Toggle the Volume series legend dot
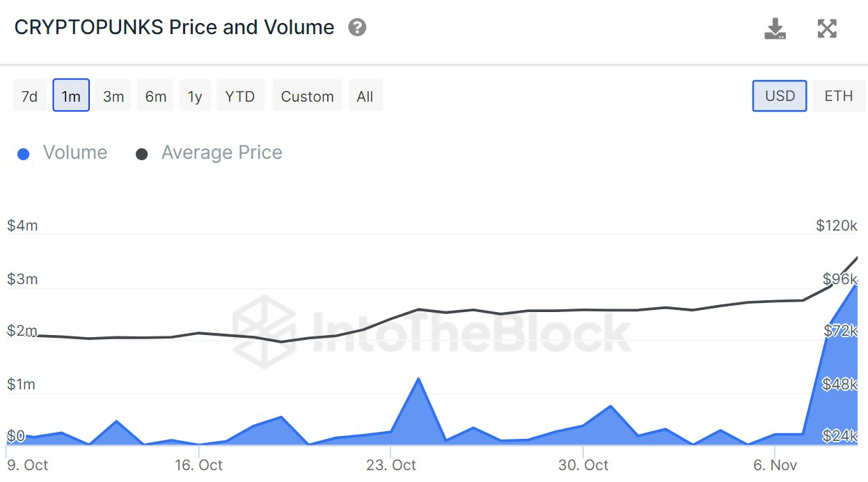This screenshot has height=482, width=868. pos(24,154)
